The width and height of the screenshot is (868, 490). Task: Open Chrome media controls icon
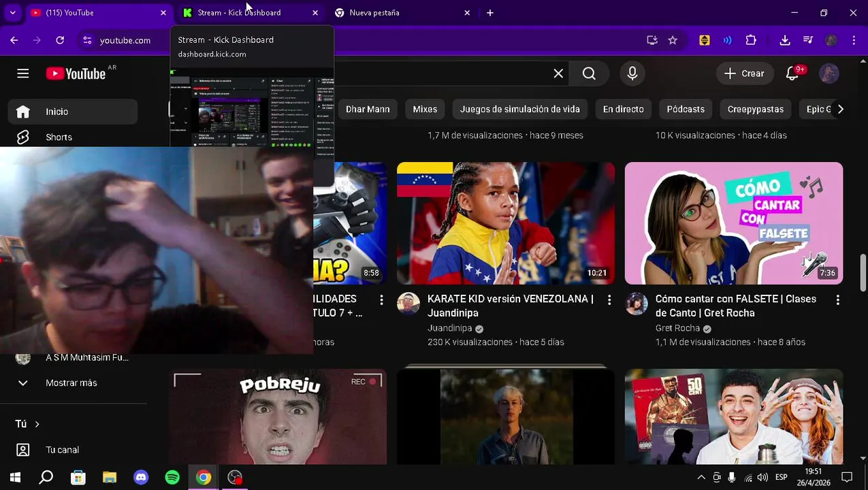(x=808, y=40)
